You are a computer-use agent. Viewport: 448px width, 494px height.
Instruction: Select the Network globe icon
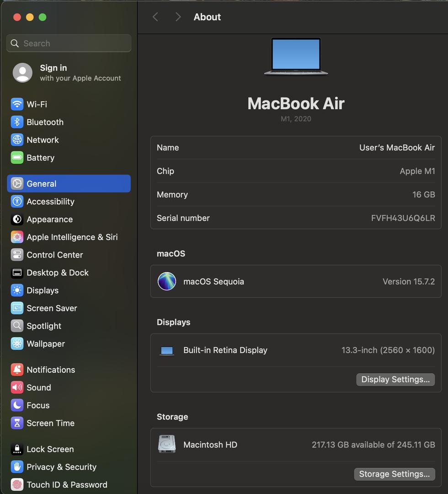17,140
